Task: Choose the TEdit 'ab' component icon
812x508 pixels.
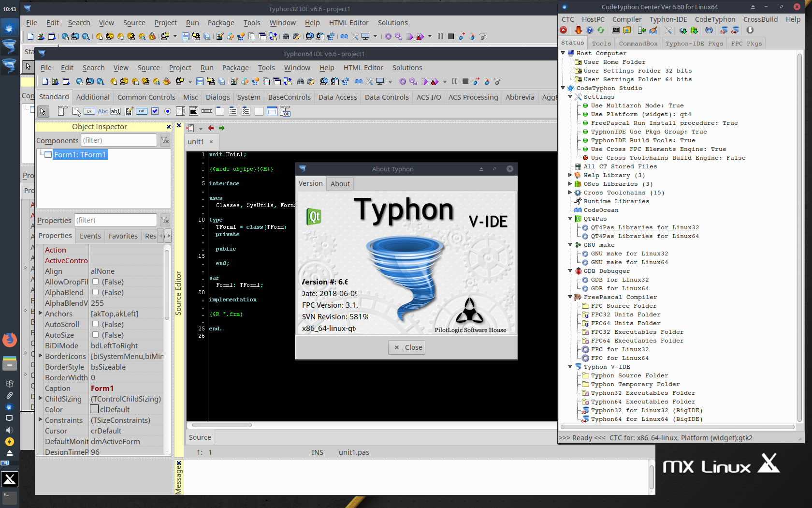Action: click(116, 111)
